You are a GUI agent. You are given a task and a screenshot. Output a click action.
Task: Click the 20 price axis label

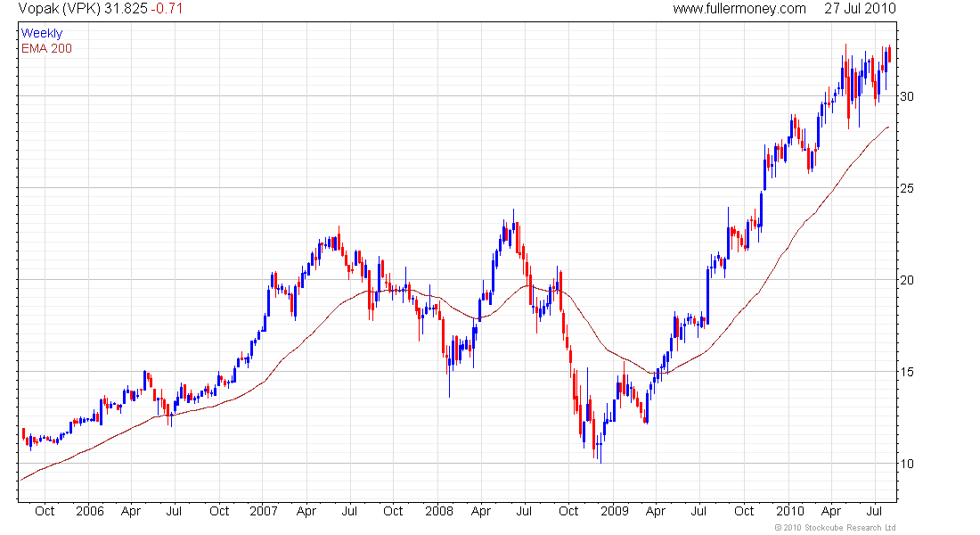906,280
